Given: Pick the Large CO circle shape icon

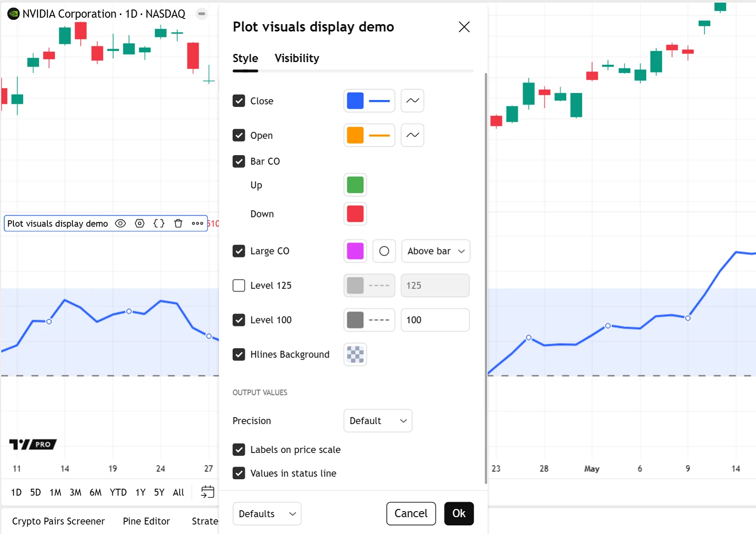Looking at the screenshot, I should pos(384,251).
